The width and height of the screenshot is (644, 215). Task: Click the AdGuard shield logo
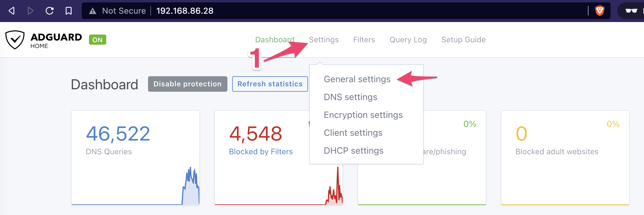click(15, 40)
